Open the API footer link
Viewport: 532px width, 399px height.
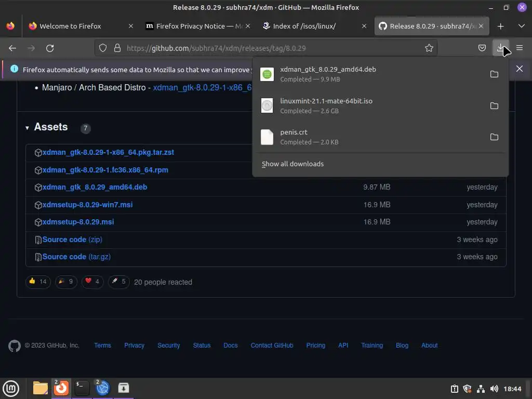pos(343,345)
